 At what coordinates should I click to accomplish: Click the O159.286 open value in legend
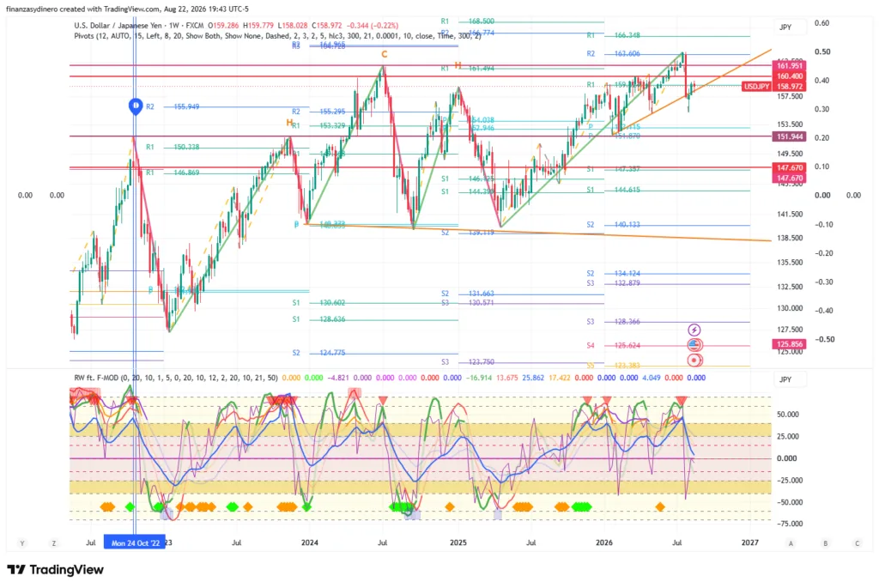(x=223, y=25)
